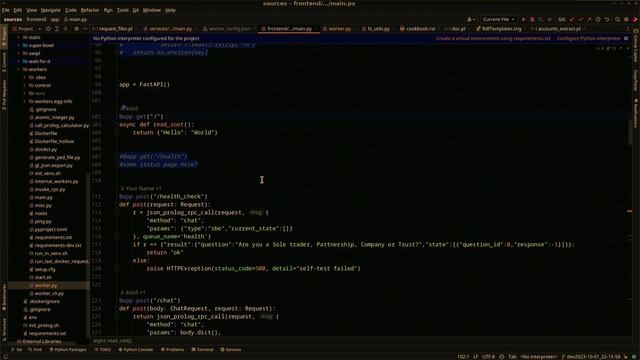
Task: Click the No interpreter status bar widget
Action: point(539,357)
